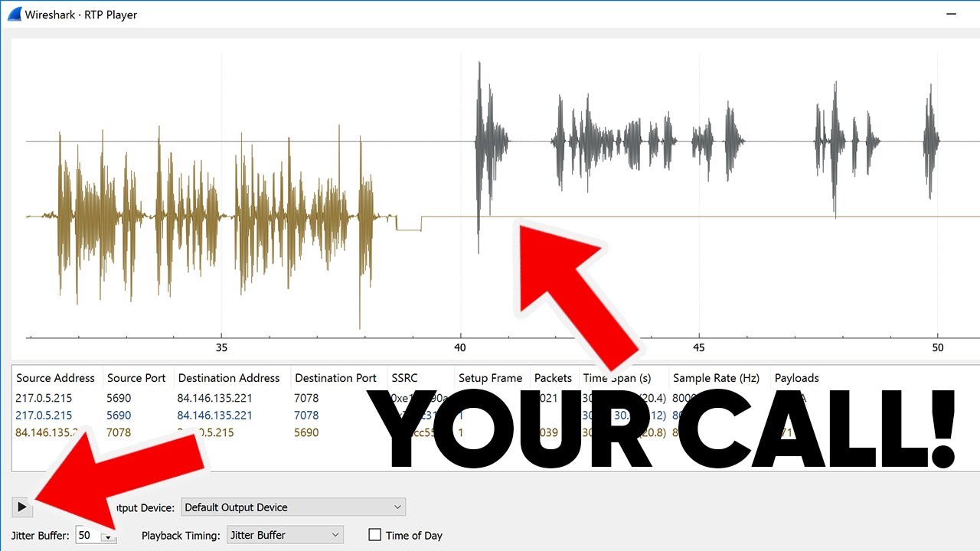
Task: Sort by Destination Port column header
Action: [x=336, y=378]
